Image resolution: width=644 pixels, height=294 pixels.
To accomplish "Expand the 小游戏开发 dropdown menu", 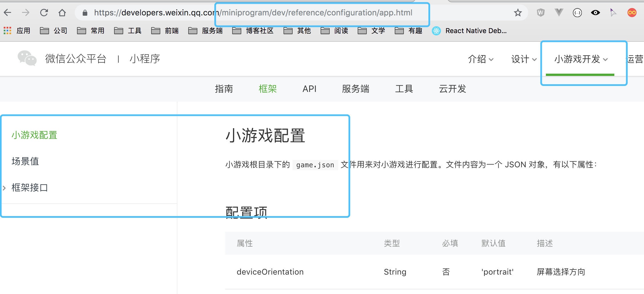I will 581,59.
